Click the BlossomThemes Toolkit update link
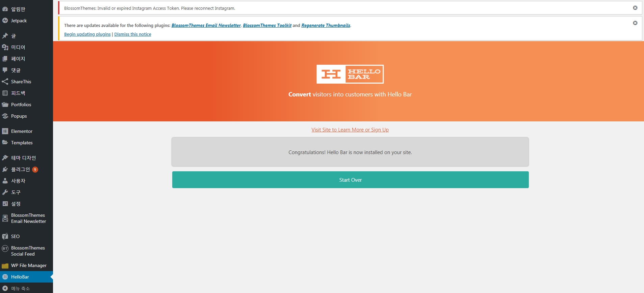Viewport: 644px width, 293px height. (267, 25)
